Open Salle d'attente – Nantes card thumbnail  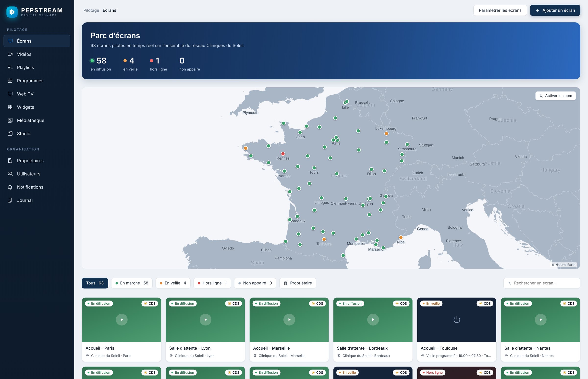540,320
